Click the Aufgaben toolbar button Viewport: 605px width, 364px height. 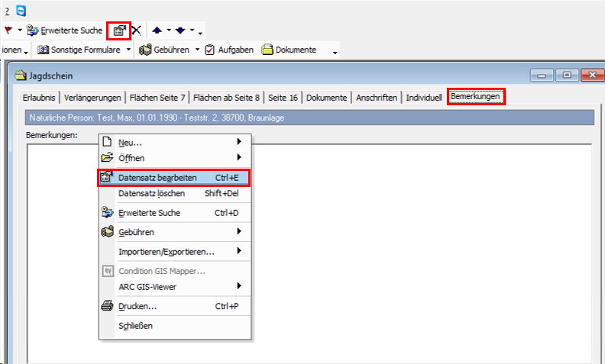tap(230, 50)
